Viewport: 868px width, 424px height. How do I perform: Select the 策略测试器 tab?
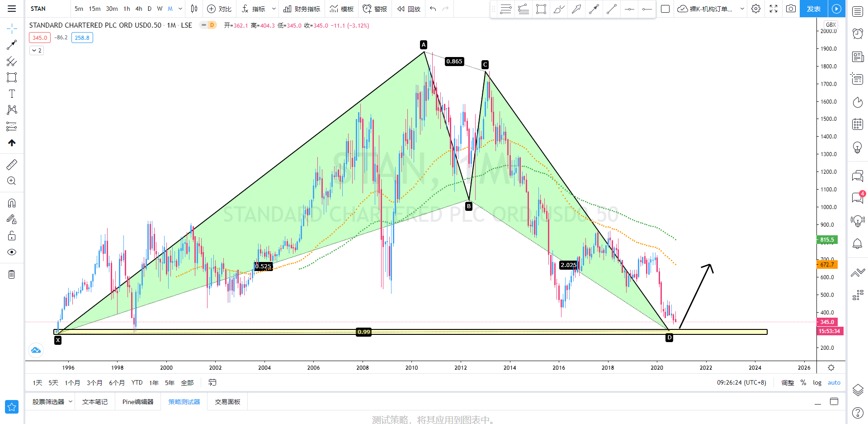coord(184,402)
